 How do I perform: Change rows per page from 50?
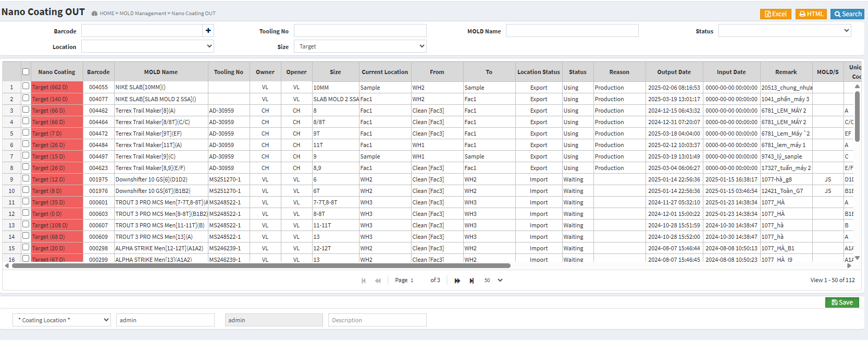click(x=493, y=281)
